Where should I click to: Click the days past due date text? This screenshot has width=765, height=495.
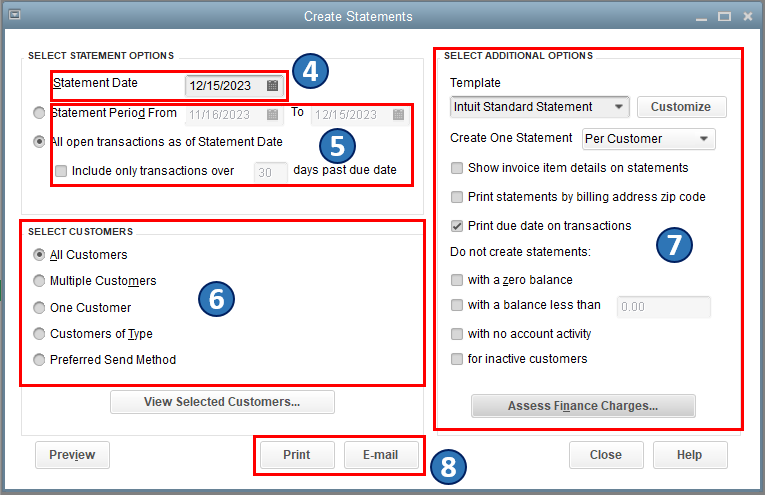345,170
